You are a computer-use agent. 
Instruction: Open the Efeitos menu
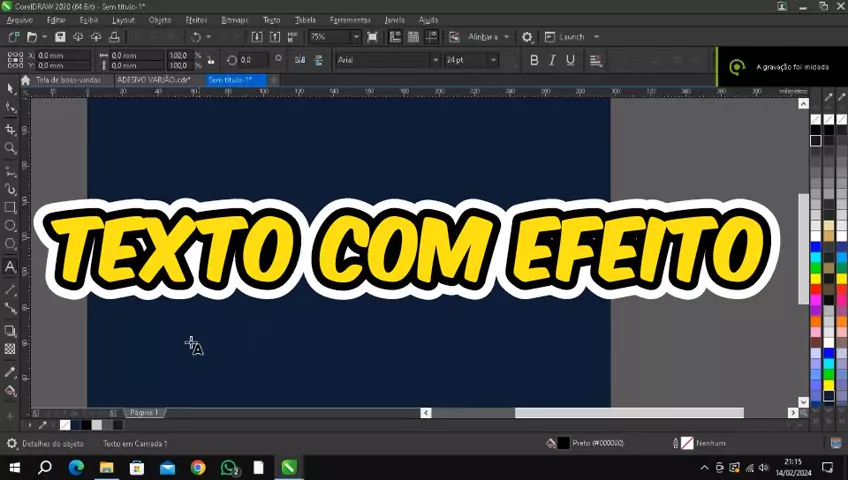(x=196, y=20)
